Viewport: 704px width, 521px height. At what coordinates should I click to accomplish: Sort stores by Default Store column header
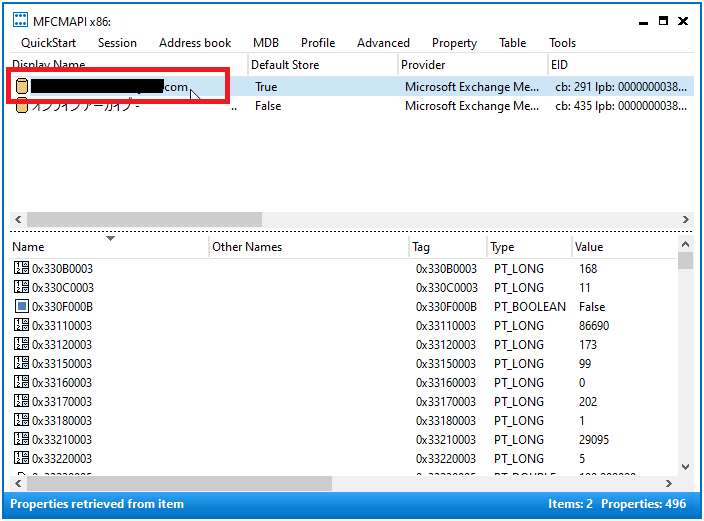pos(285,65)
